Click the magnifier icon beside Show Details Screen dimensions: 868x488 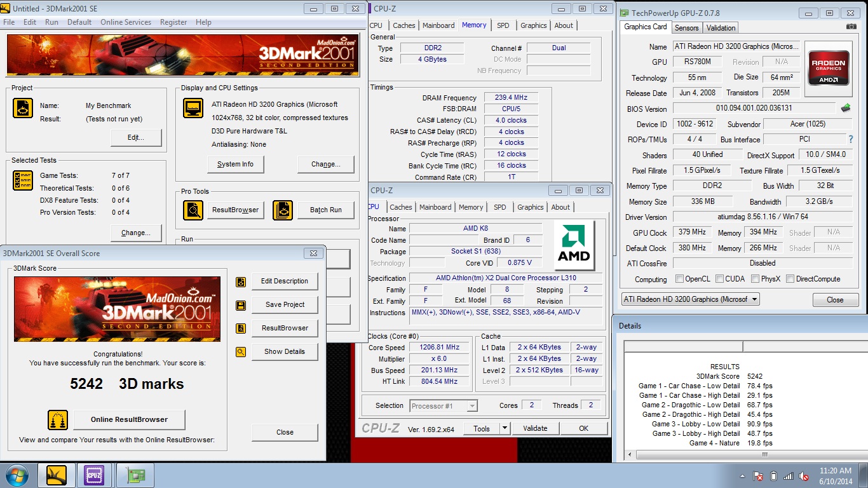point(241,351)
